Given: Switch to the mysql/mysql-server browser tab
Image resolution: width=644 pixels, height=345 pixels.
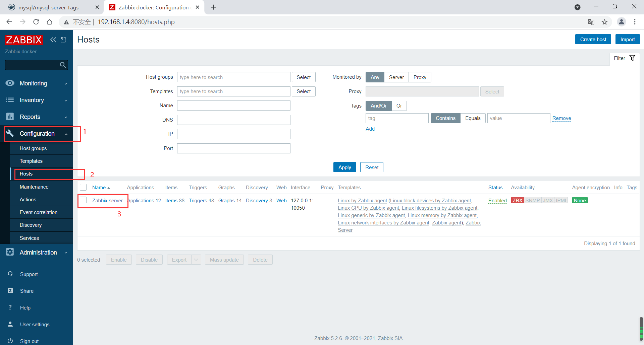Looking at the screenshot, I should point(49,7).
